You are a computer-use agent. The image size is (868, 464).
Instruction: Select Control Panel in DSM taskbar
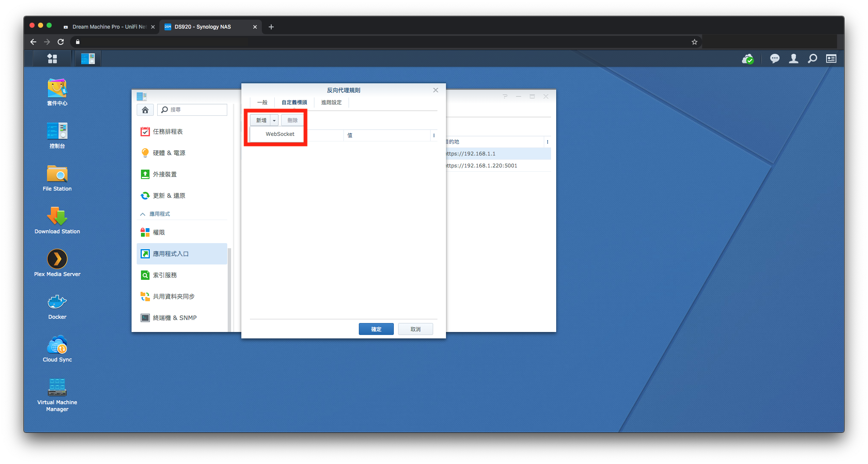coord(88,59)
